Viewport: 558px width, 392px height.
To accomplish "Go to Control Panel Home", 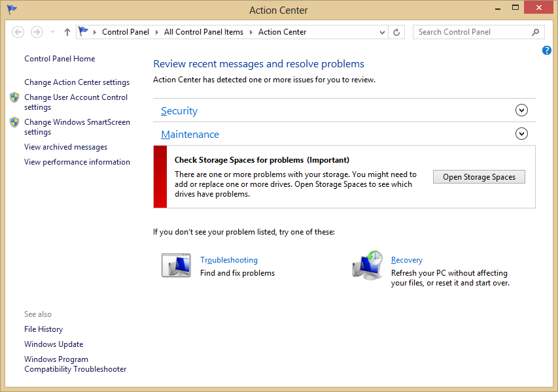I will 60,59.
